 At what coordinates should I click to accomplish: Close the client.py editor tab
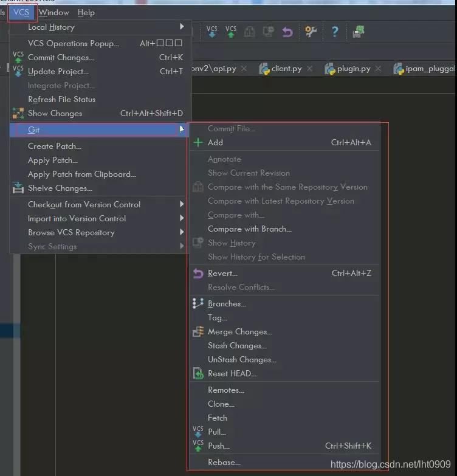tap(309, 69)
